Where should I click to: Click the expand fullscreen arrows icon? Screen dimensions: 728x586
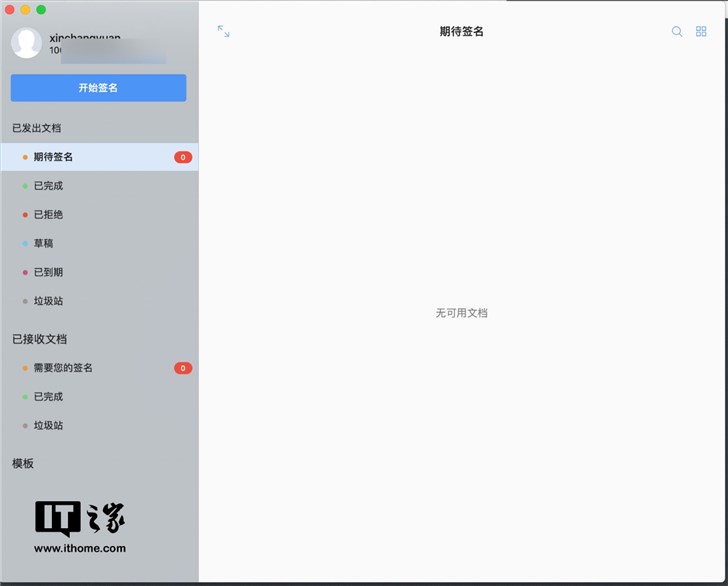pyautogui.click(x=223, y=32)
